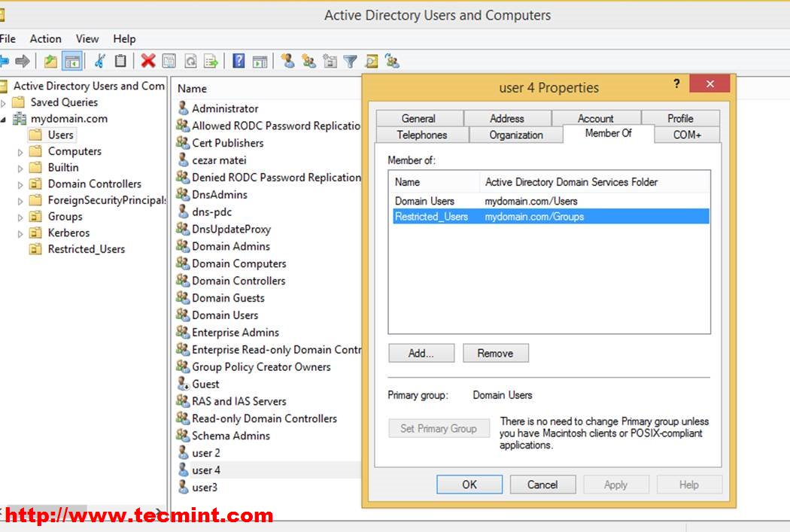
Task: Expand the Computers tree node
Action: coord(21,152)
